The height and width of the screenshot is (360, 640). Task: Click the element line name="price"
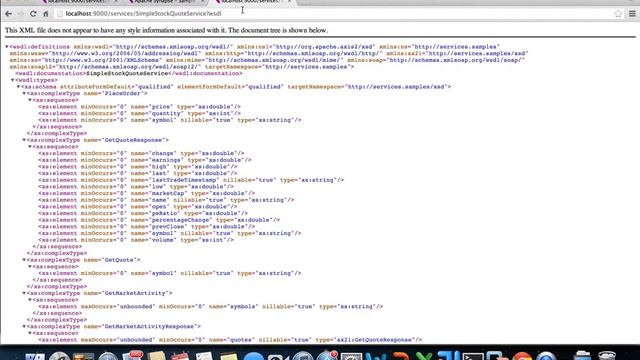pos(140,107)
